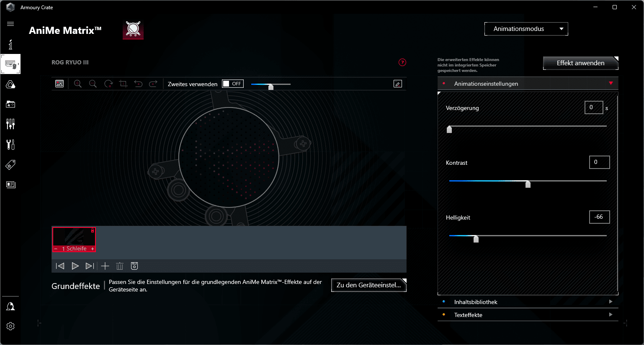Viewport: 644px width, 345px height.
Task: Click the Zu den Geräteeinstel... button
Action: [x=368, y=285]
